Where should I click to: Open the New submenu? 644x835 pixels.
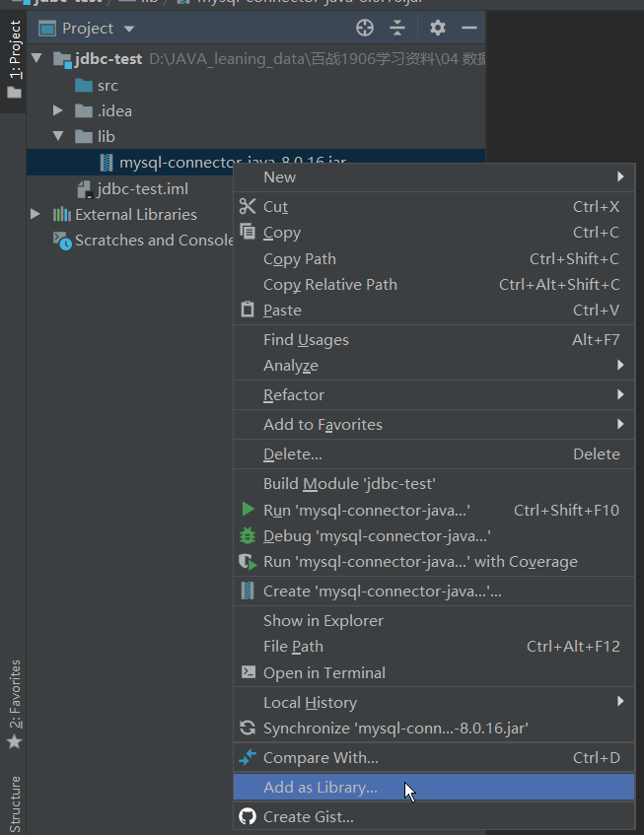click(434, 176)
